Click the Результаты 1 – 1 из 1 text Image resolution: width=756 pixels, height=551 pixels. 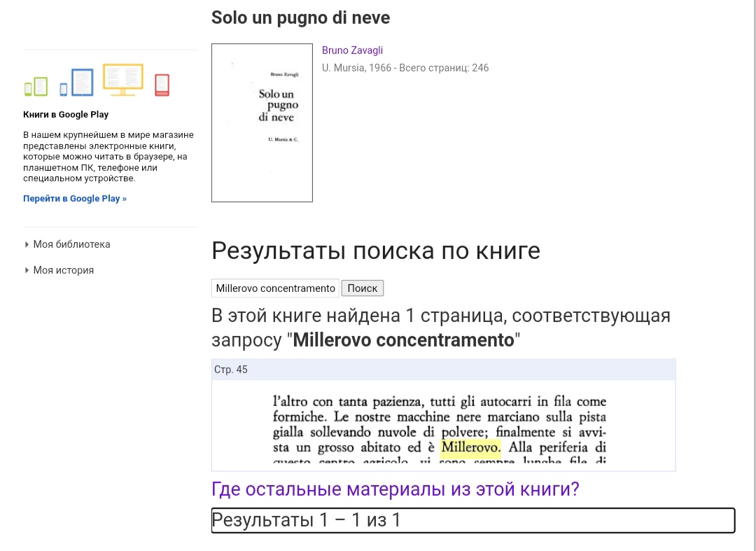(306, 520)
